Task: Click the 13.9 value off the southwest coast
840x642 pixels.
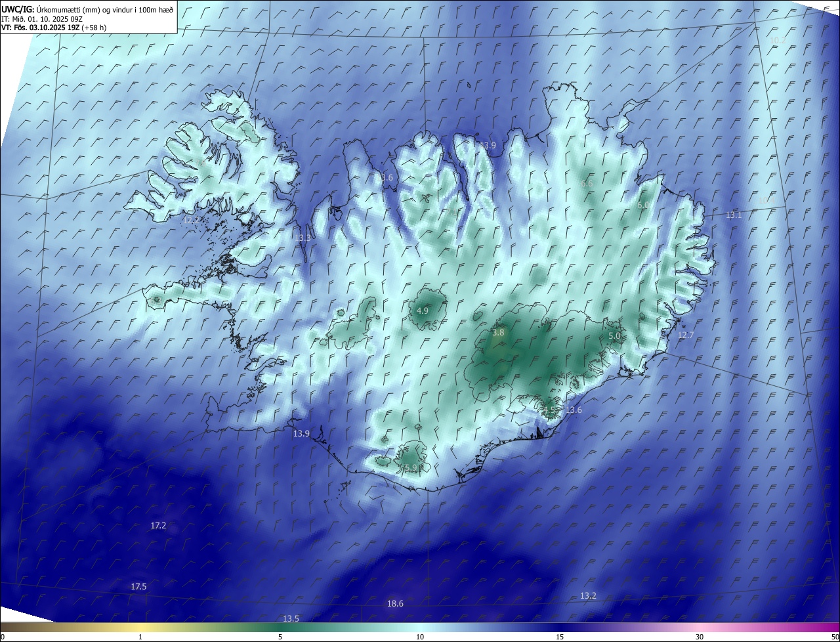Action: coord(301,434)
